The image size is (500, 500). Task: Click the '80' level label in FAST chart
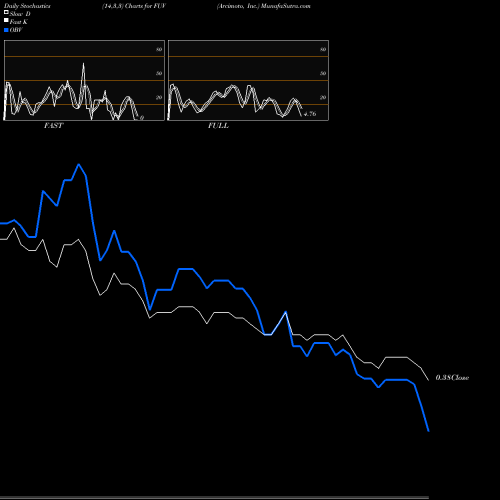tap(159, 49)
